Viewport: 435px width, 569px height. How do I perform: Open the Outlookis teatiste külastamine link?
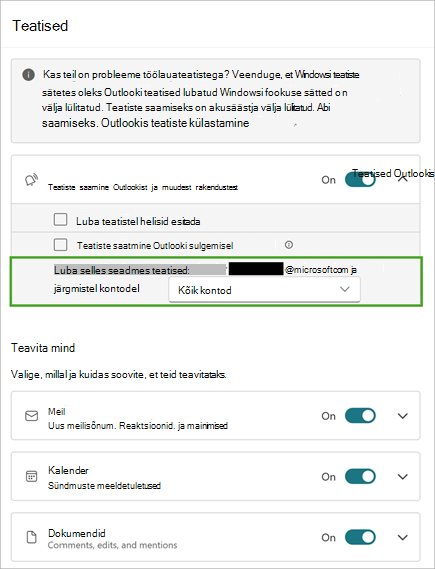175,123
